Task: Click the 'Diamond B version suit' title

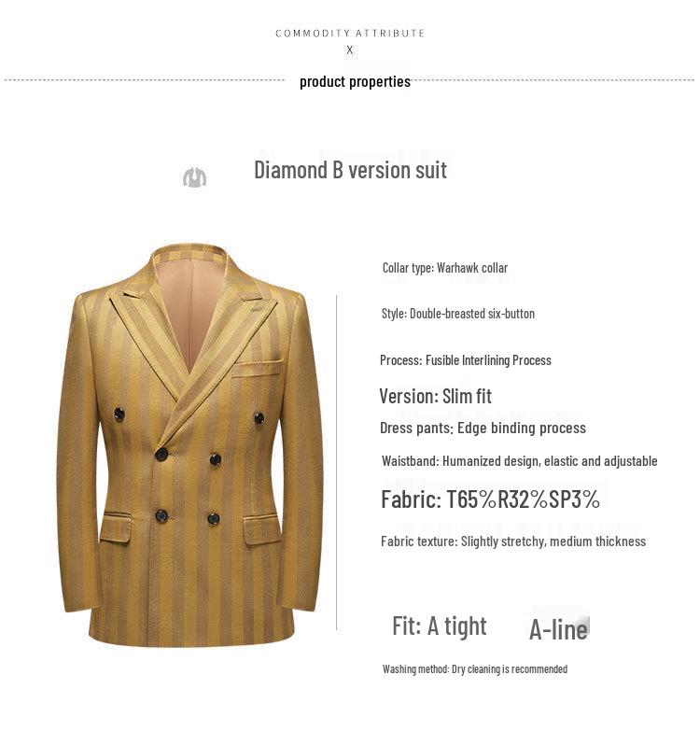Action: point(351,170)
